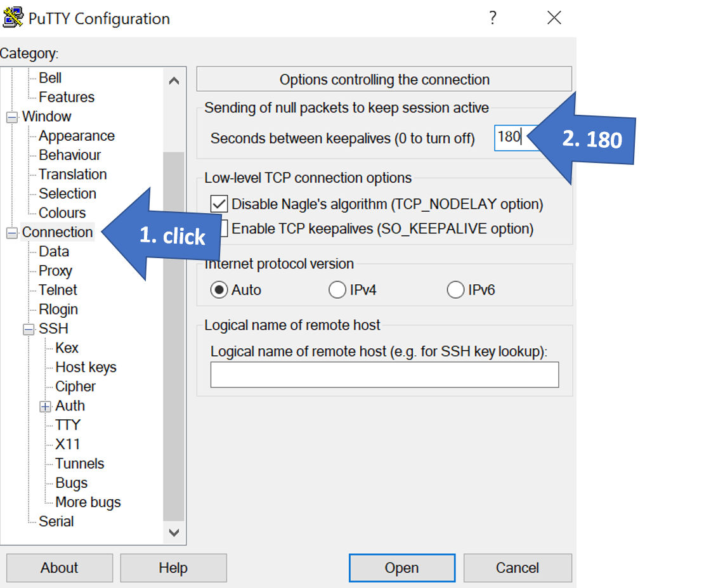704x588 pixels.
Task: Click the Seconds between keepalives label
Action: pyautogui.click(x=342, y=138)
